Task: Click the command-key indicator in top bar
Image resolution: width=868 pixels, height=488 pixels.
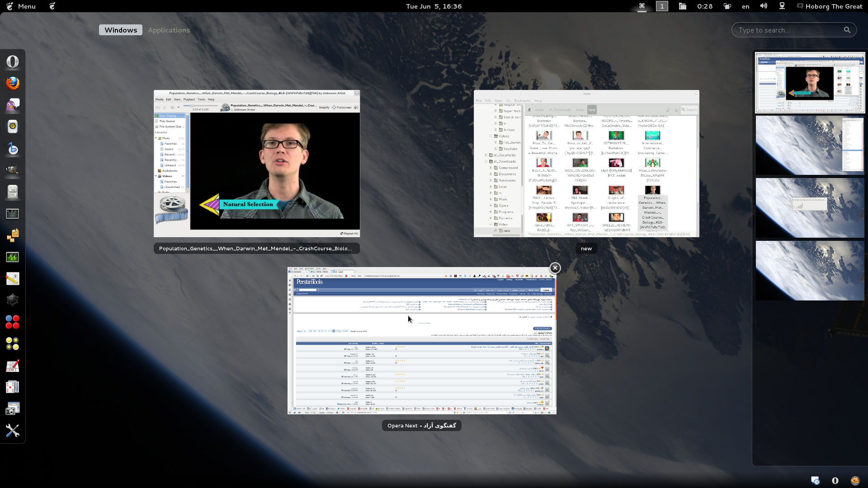Action: [x=642, y=6]
